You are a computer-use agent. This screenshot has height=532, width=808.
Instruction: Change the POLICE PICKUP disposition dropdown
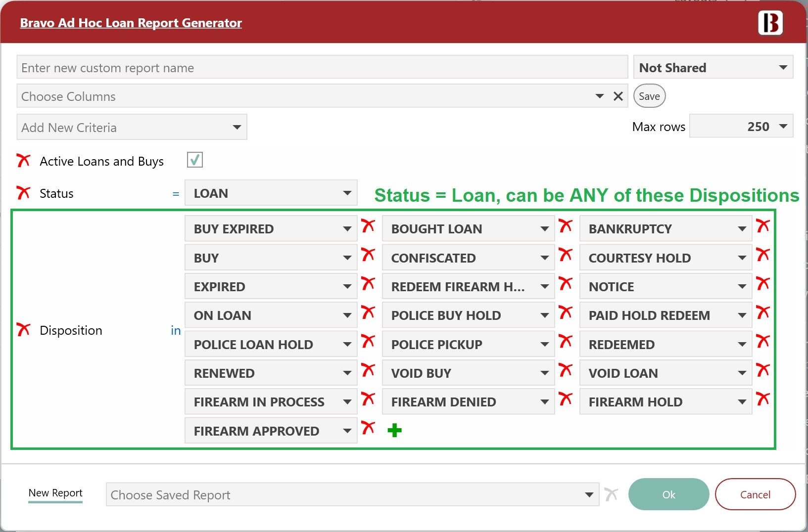click(x=468, y=345)
